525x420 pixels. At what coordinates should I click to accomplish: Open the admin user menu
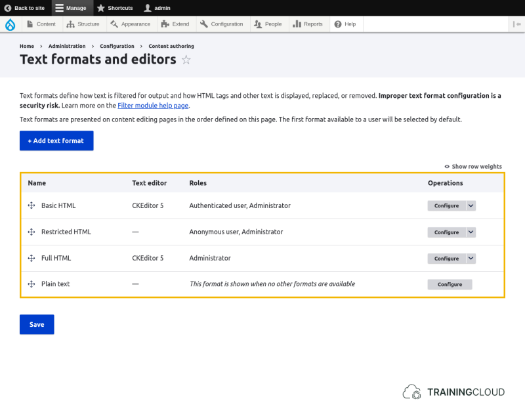(x=157, y=8)
